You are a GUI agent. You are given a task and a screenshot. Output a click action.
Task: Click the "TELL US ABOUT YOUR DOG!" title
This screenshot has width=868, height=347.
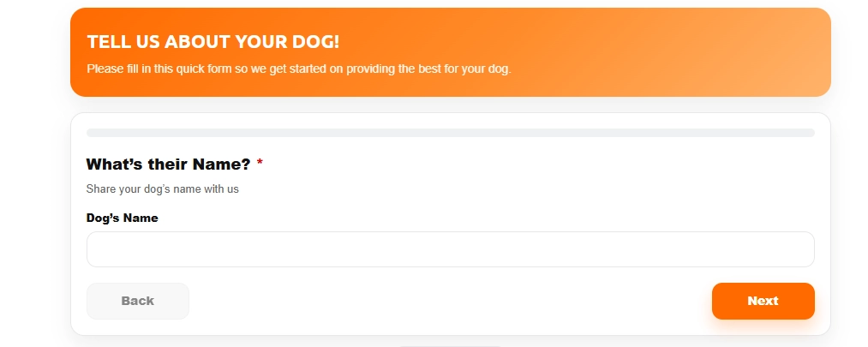pos(213,42)
